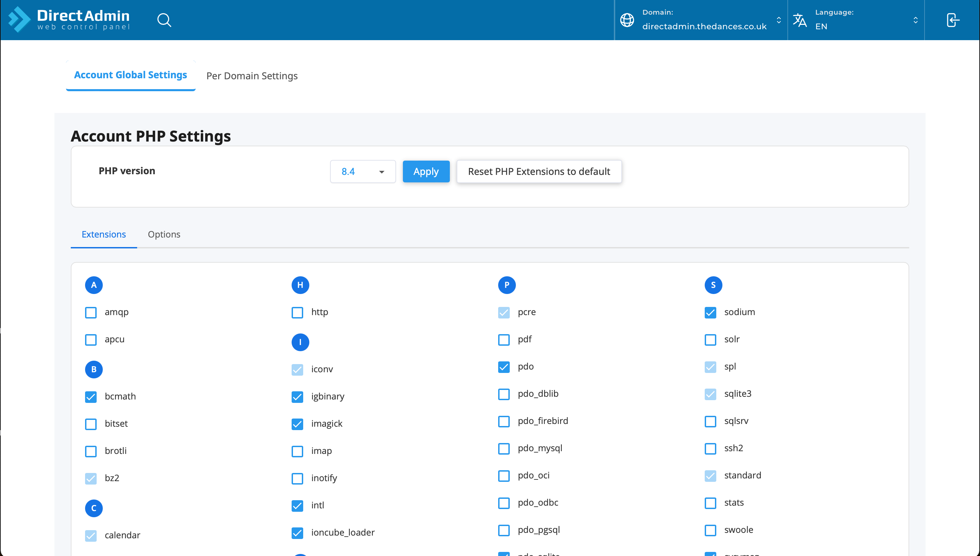Switch to Per Domain Settings tab
The image size is (980, 556).
tap(252, 76)
